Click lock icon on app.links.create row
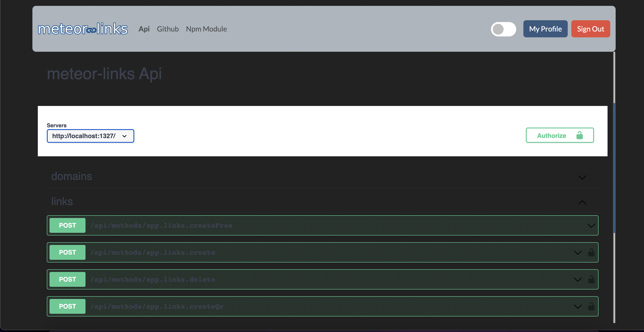This screenshot has width=644, height=332. click(591, 252)
